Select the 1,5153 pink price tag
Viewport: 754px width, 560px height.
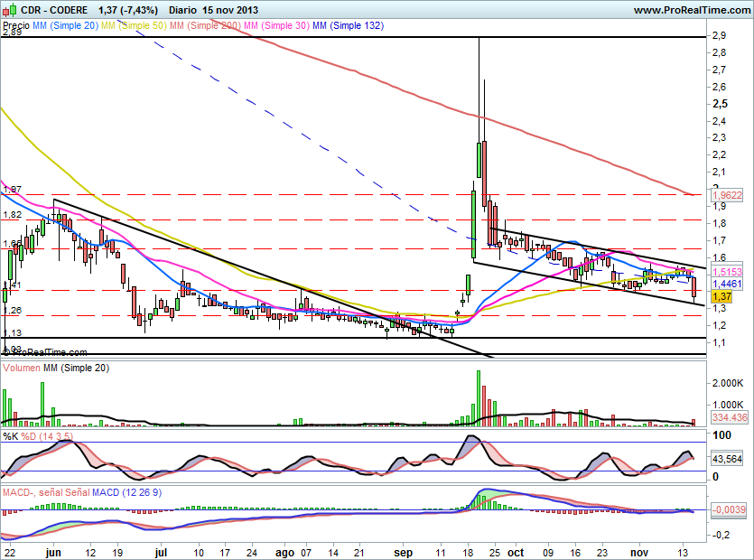(x=726, y=271)
